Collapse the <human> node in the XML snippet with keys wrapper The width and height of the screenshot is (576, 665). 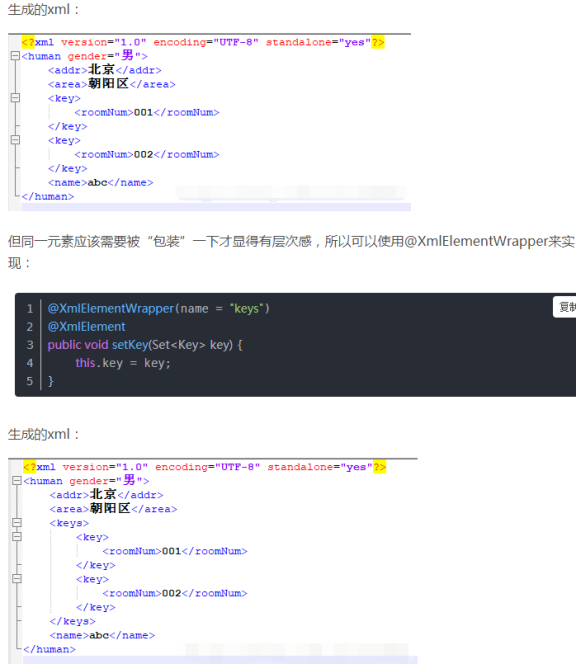(x=17, y=481)
